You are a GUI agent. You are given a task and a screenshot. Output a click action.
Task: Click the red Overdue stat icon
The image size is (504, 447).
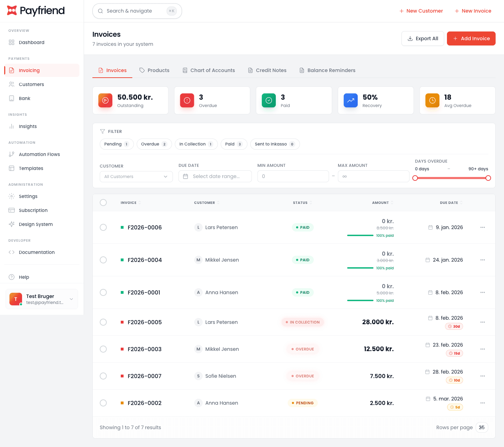click(187, 100)
